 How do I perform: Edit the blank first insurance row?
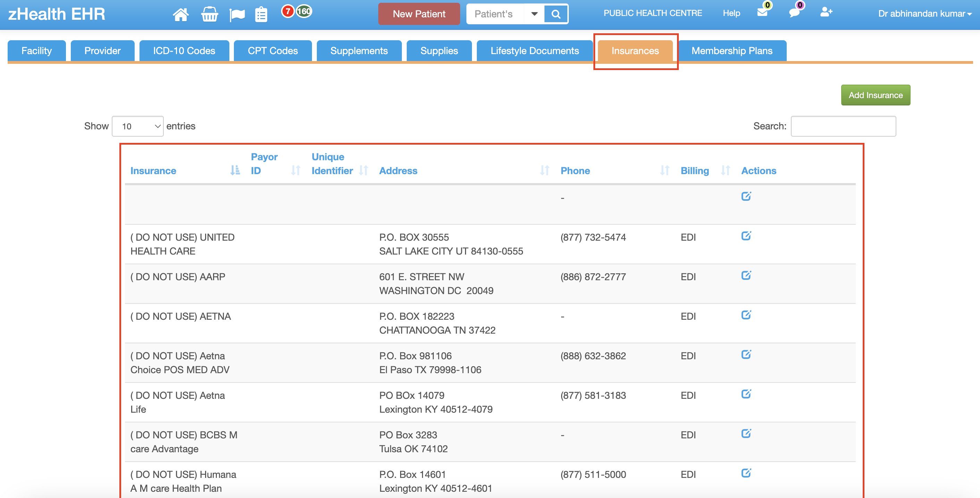coord(746,196)
